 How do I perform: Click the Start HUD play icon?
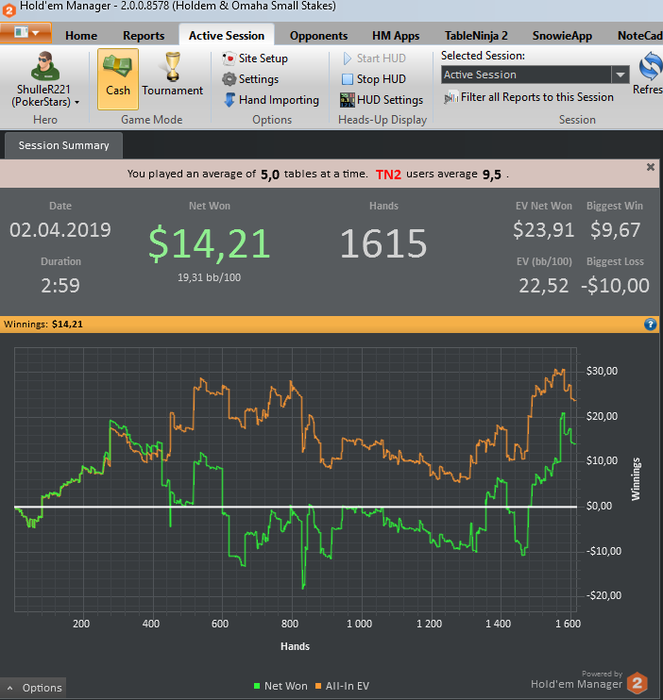click(x=347, y=58)
